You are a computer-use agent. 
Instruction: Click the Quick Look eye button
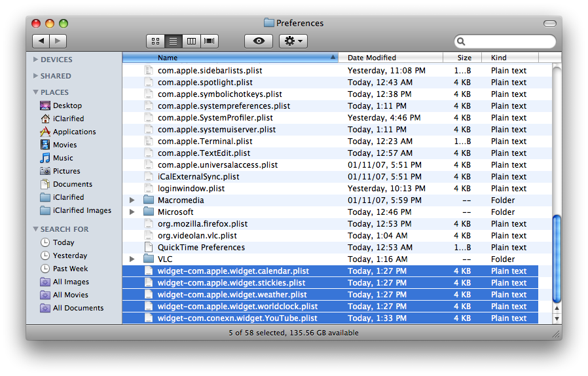[x=259, y=41]
